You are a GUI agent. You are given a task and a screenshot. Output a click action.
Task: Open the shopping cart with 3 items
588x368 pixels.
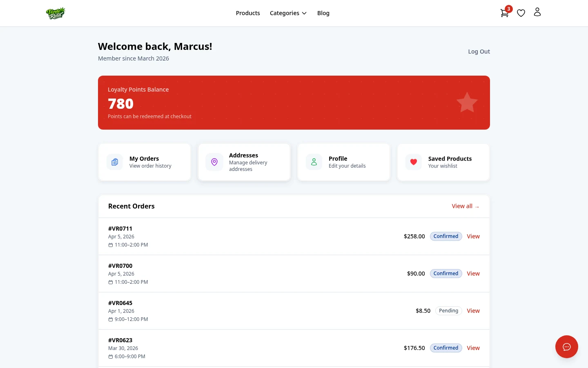pos(504,13)
